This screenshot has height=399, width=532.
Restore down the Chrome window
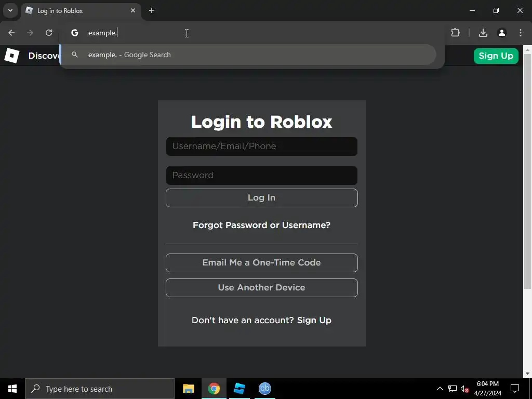[x=496, y=10]
